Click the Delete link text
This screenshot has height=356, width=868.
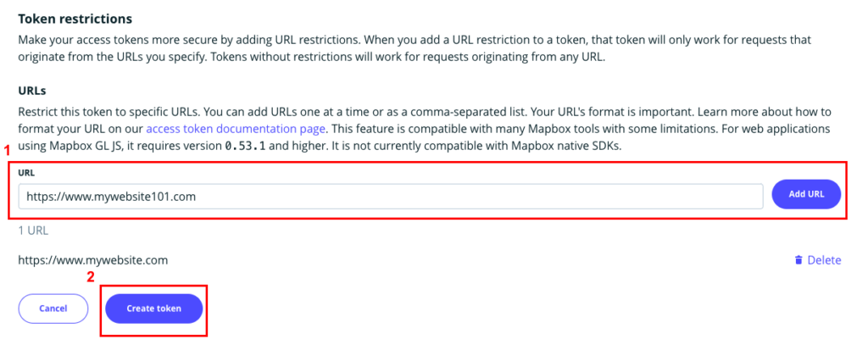pos(824,260)
